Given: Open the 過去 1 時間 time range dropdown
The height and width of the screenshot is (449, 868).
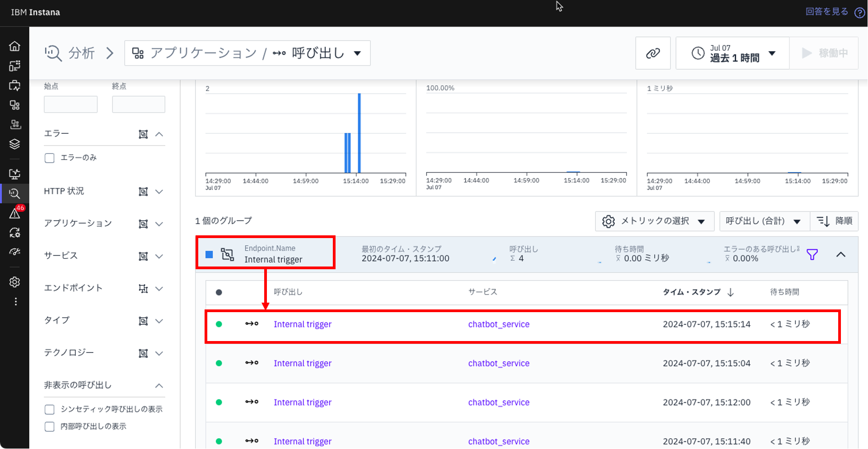Looking at the screenshot, I should 733,53.
